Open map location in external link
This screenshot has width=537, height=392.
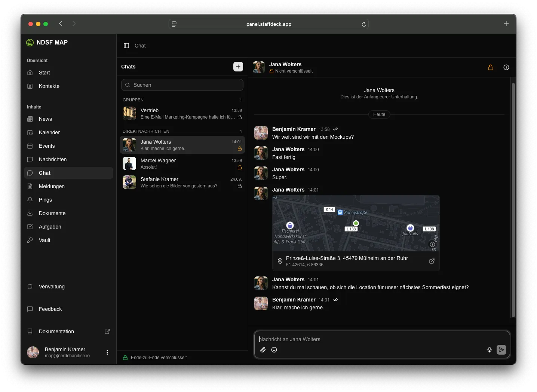click(x=432, y=261)
